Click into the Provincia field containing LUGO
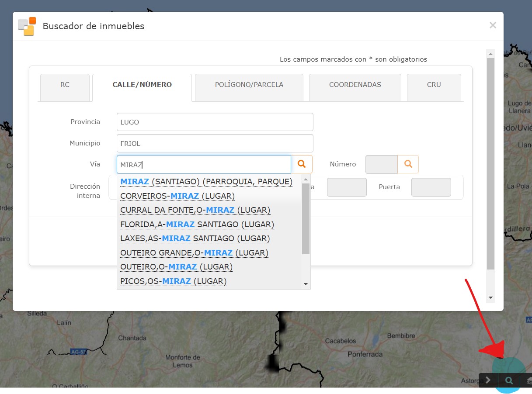 click(x=215, y=122)
